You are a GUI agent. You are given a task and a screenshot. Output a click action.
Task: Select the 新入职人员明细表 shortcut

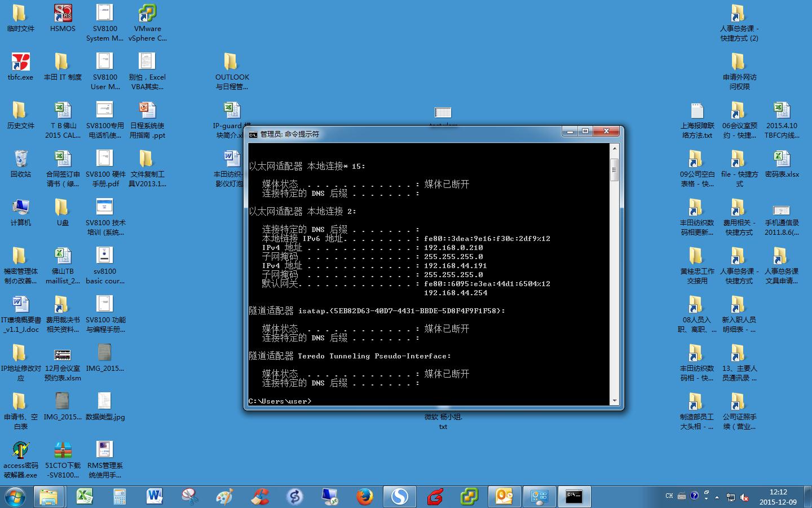(x=739, y=314)
